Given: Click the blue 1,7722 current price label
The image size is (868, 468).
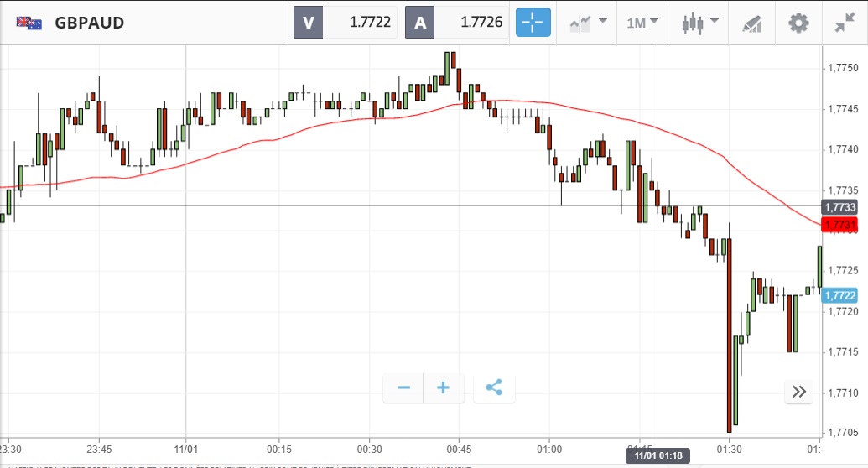Looking at the screenshot, I should pyautogui.click(x=840, y=295).
